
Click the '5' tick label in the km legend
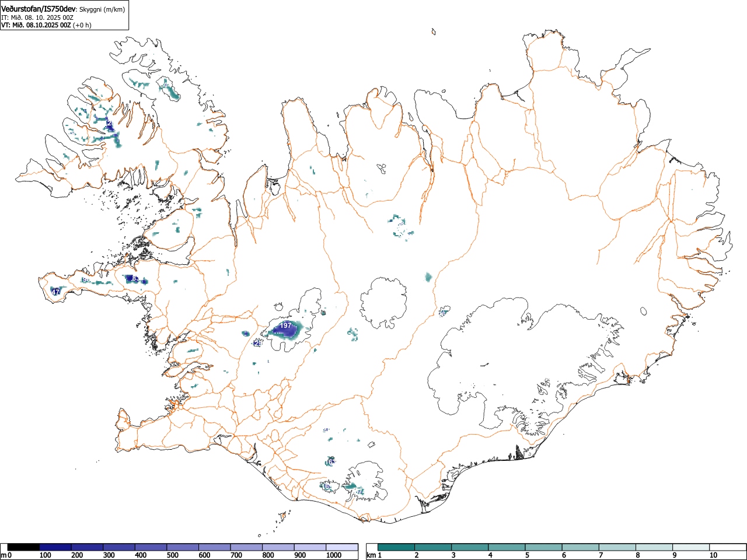[x=527, y=555]
